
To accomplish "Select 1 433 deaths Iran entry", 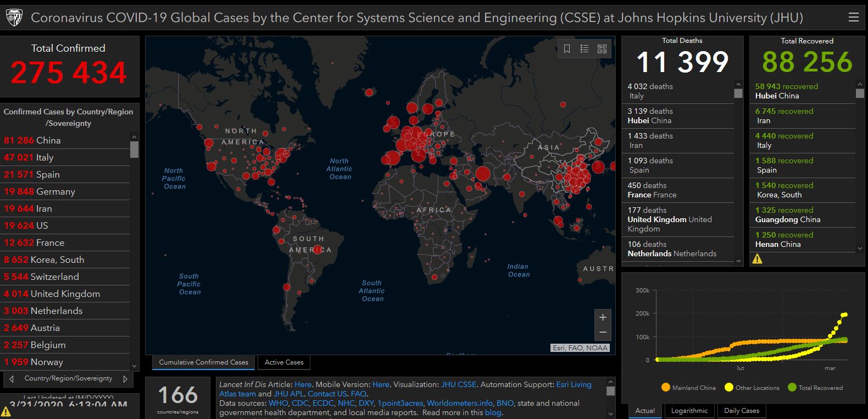I will coord(678,141).
